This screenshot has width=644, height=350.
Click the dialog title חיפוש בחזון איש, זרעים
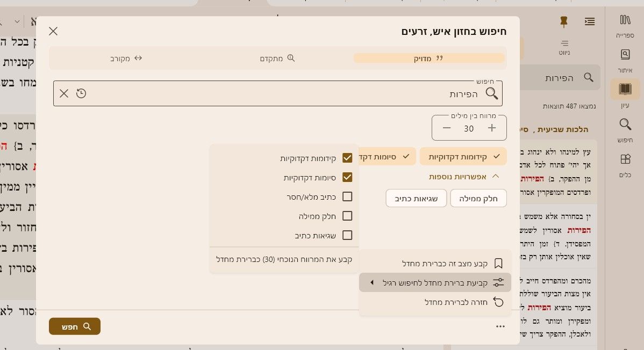pos(454,32)
